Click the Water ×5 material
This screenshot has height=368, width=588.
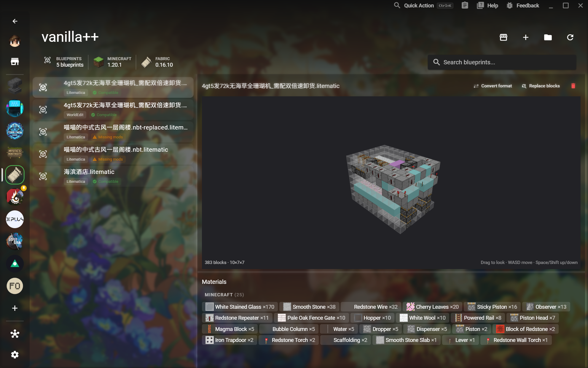tap(339, 329)
